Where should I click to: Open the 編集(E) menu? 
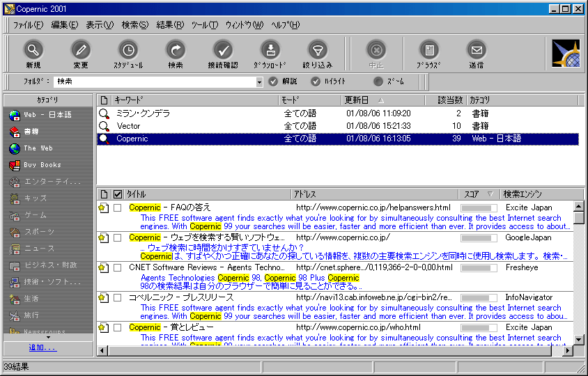tap(64, 25)
